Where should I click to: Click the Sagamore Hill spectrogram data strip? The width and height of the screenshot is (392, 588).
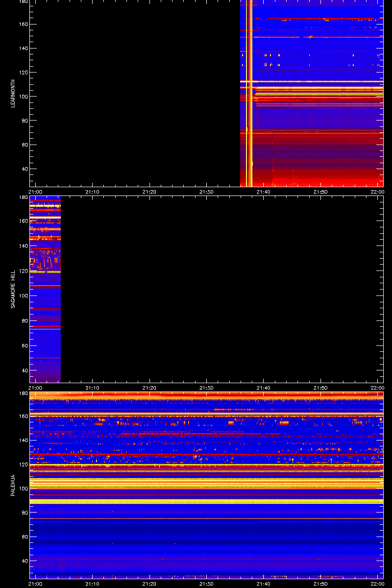(45, 289)
